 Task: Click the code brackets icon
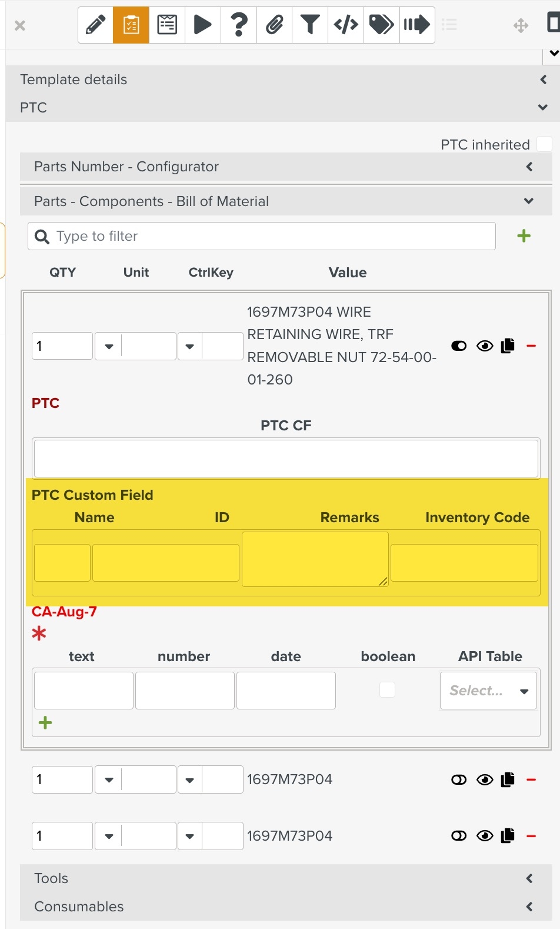(346, 25)
